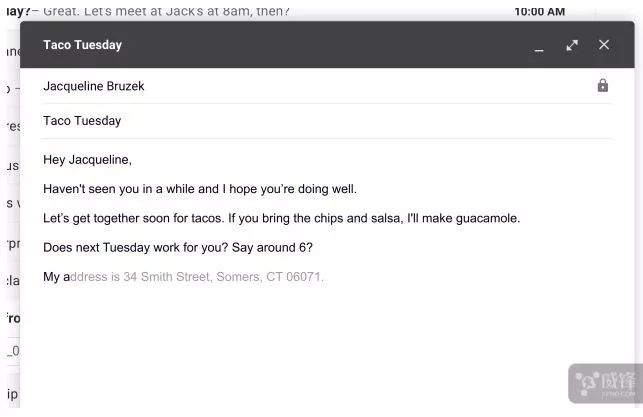Close the Taco Tuesday draft window
This screenshot has width=643, height=417.
coord(604,45)
